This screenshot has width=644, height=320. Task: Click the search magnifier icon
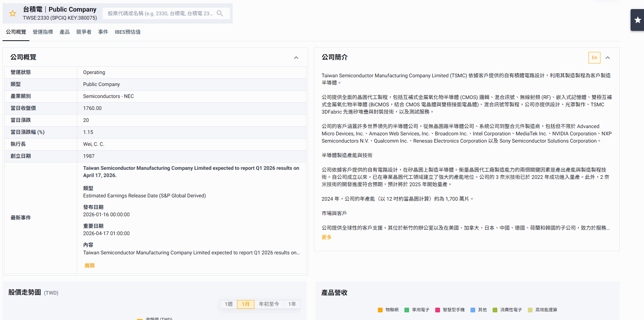click(220, 13)
